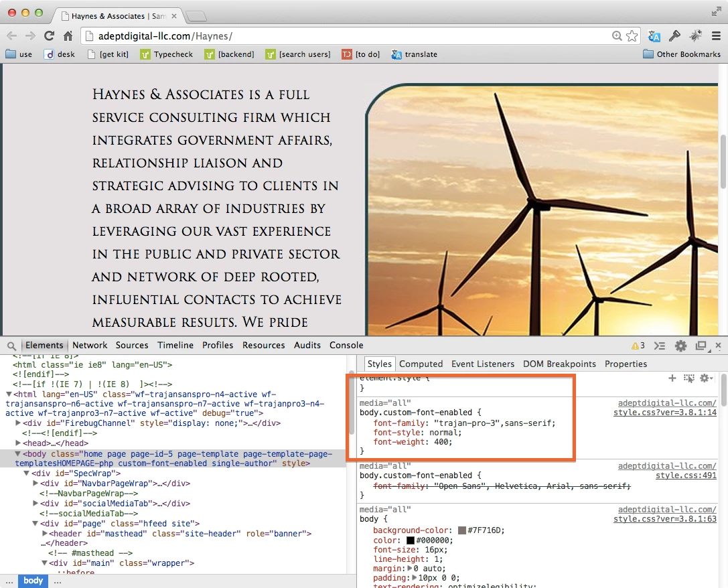This screenshot has width=728, height=588.
Task: Open the desk bookmark
Action: pos(60,54)
